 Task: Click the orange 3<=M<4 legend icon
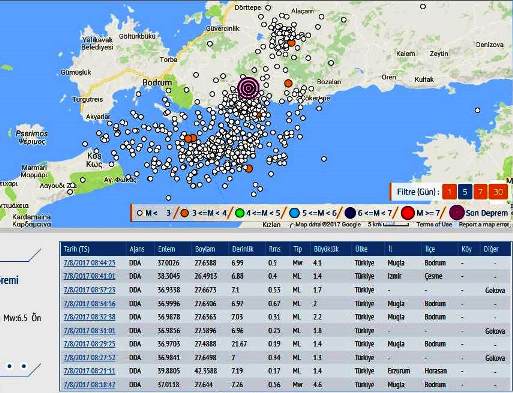(x=184, y=213)
